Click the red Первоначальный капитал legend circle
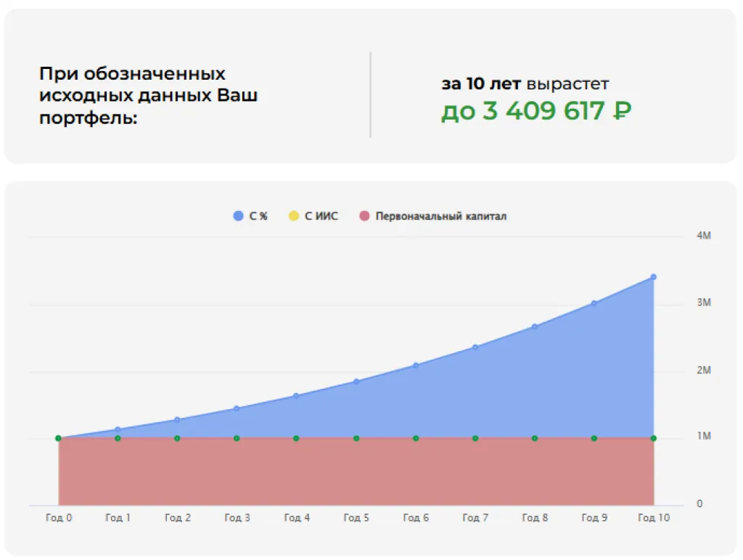This screenshot has height=560, width=743. pos(364,216)
